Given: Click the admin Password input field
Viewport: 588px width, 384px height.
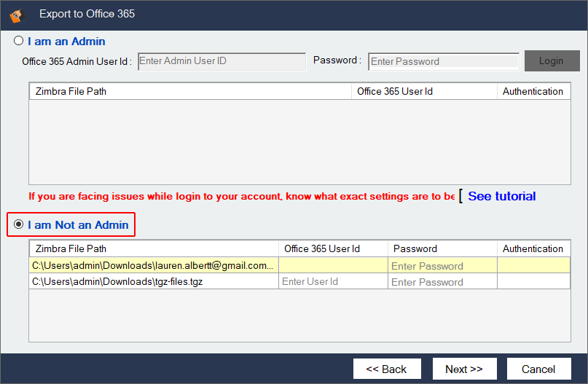Looking at the screenshot, I should (x=443, y=61).
